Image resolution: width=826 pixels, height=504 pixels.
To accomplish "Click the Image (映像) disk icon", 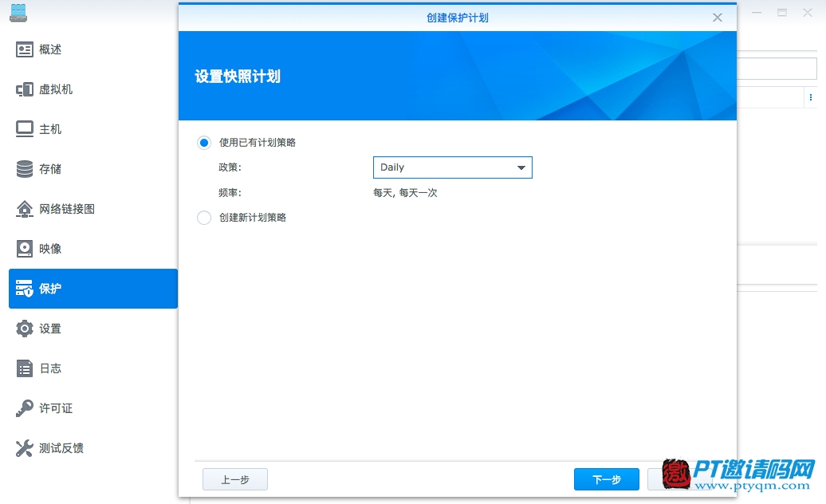I will tap(25, 249).
